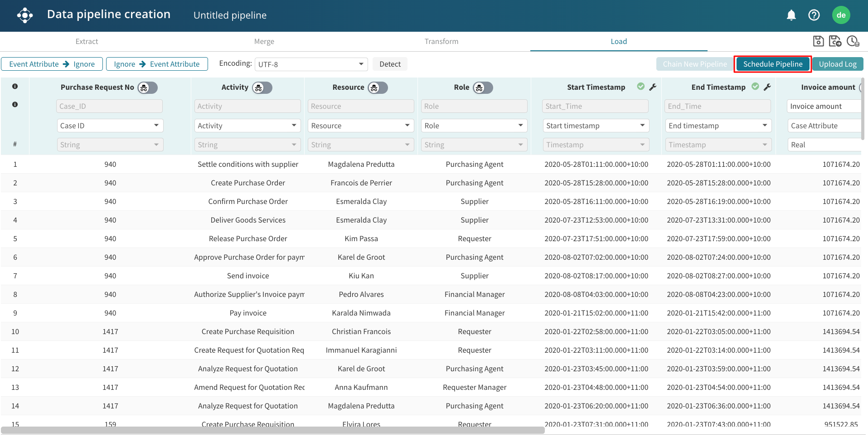Open the scheduled pipelines clock icon
Viewport: 868px width, 437px height.
coord(853,41)
